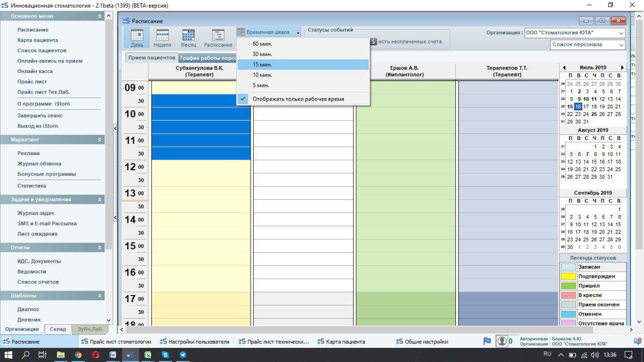Open the Организация dropdown list
644x362 pixels.
621,33
